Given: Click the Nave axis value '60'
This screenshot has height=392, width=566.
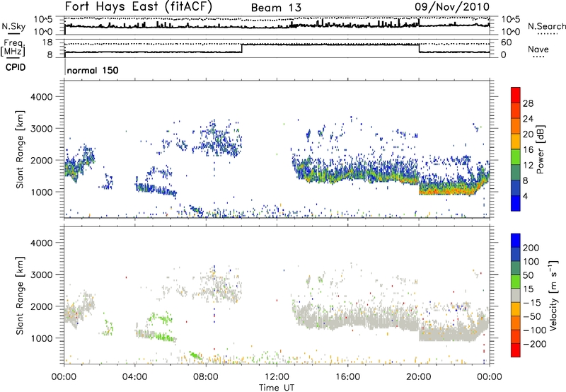Looking at the screenshot, I should tap(507, 42).
